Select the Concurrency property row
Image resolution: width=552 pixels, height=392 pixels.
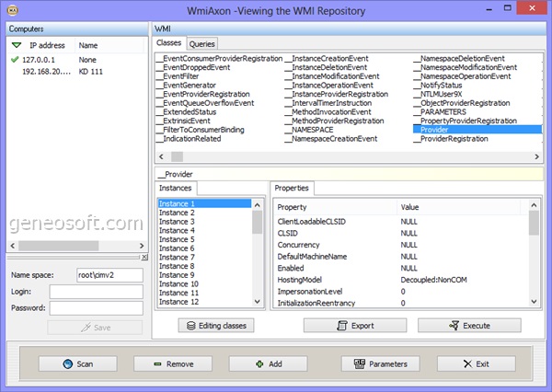(x=400, y=245)
